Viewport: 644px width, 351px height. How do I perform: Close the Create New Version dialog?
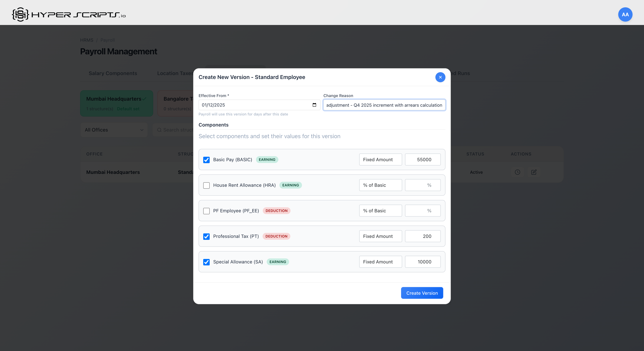click(440, 77)
